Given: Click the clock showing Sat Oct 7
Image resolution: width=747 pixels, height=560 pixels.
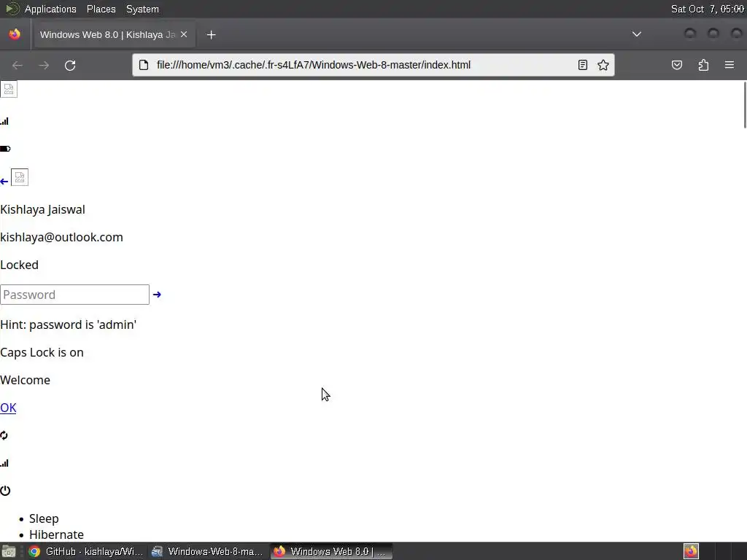Looking at the screenshot, I should coord(707,9).
